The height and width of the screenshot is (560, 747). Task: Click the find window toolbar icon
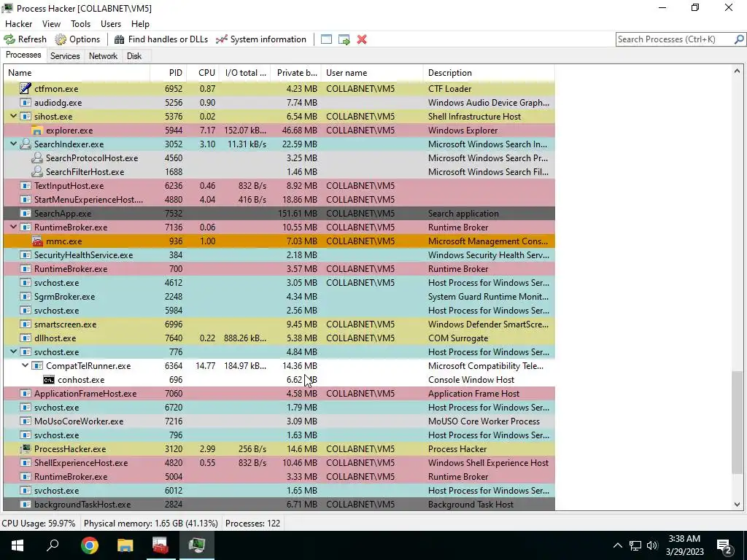click(x=326, y=39)
